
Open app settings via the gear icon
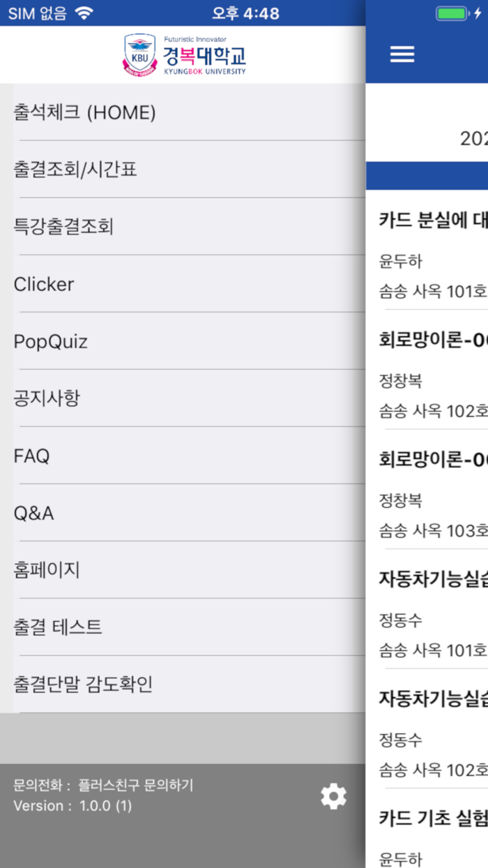[334, 795]
